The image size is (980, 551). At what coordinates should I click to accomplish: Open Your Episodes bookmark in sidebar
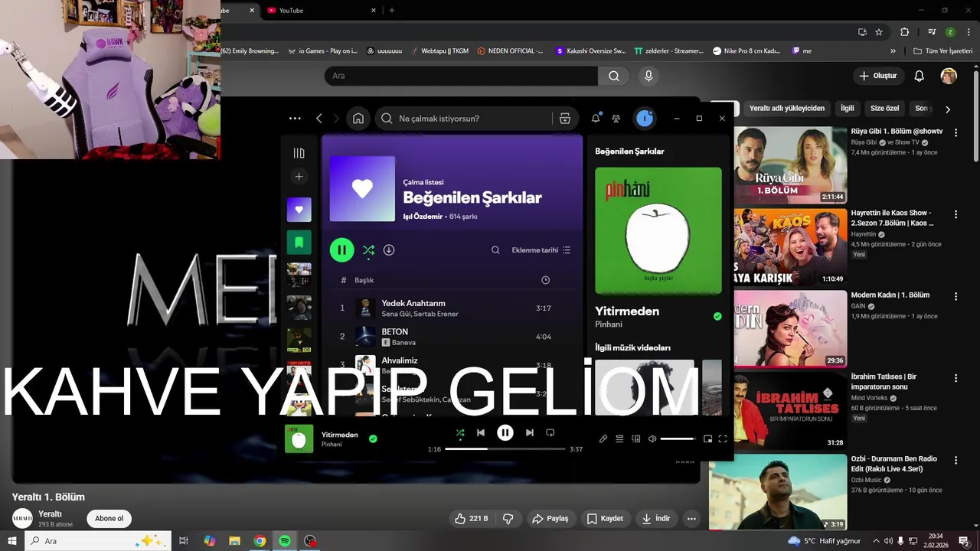pyautogui.click(x=299, y=243)
